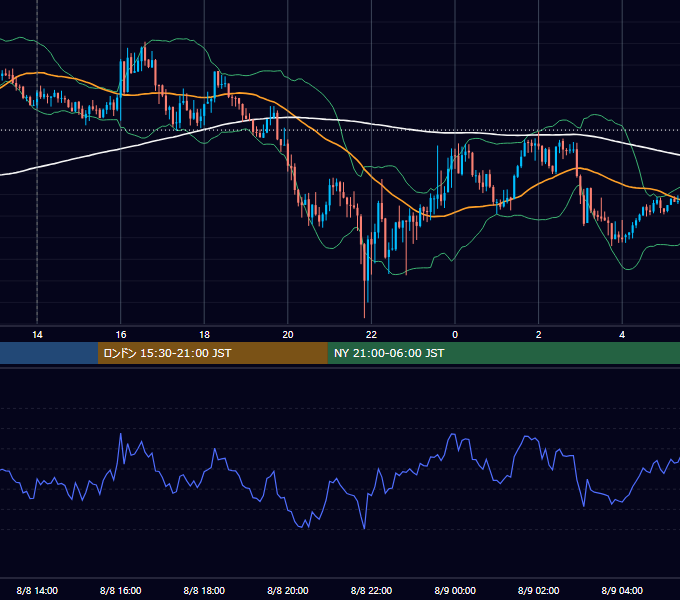Click the oscillator peak at 16:00
This screenshot has height=600, width=680.
click(121, 435)
